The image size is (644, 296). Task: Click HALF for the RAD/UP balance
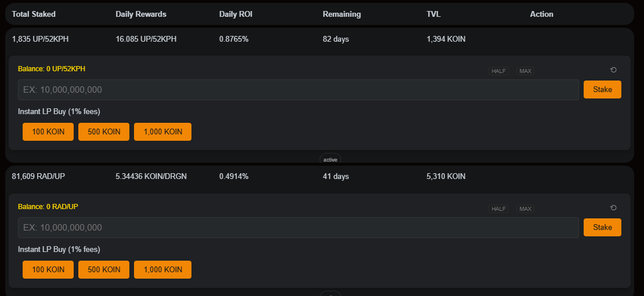pos(498,209)
